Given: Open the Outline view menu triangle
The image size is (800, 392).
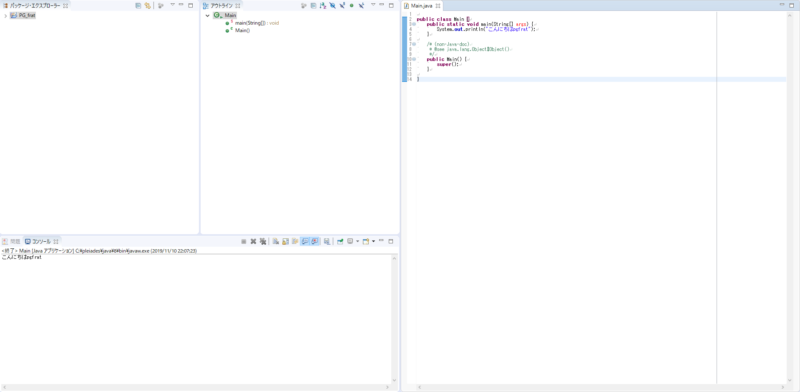Looking at the screenshot, I should (373, 5).
